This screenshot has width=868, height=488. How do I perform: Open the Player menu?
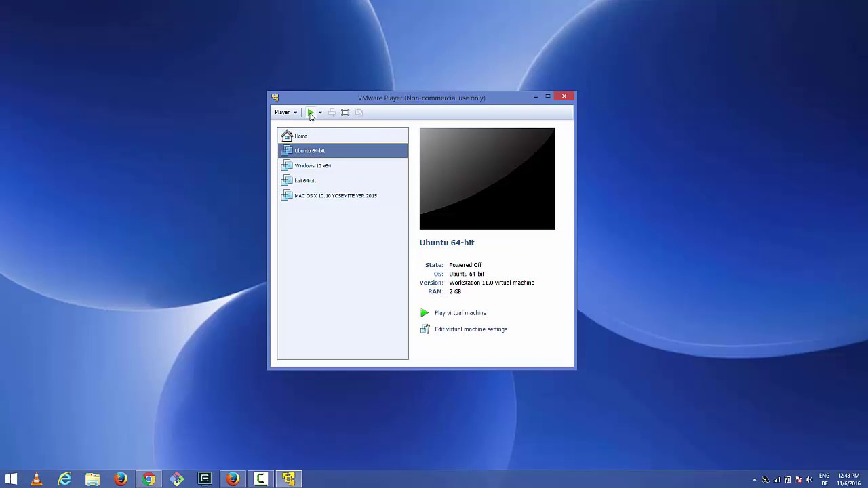[285, 113]
